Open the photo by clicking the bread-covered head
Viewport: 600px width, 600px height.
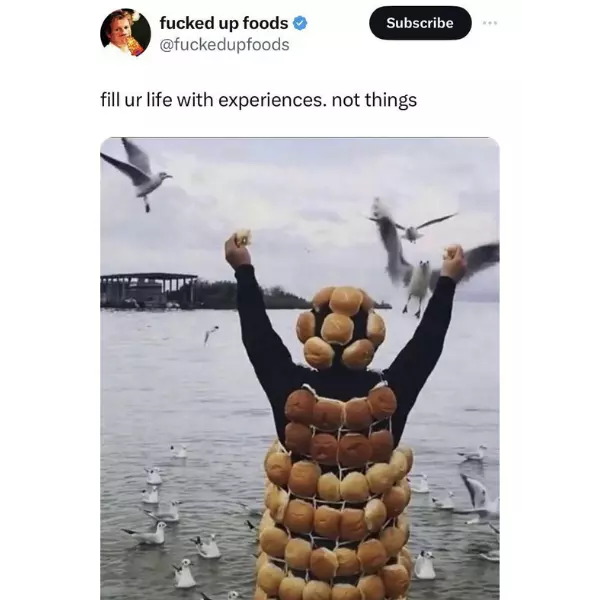click(341, 328)
